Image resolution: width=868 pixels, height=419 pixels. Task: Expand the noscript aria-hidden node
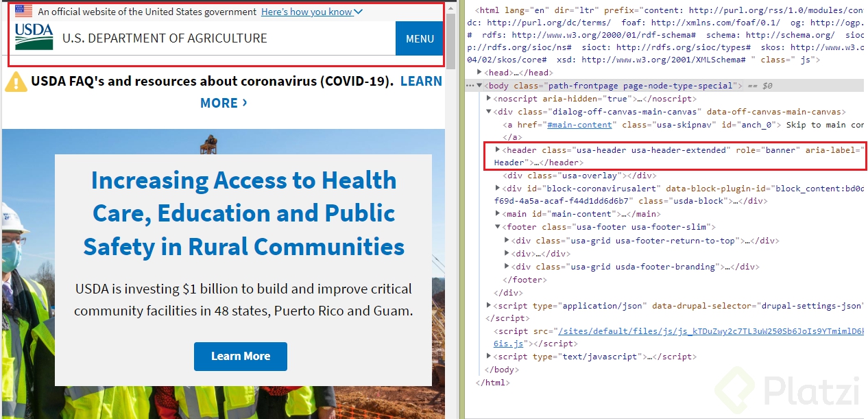coord(489,99)
